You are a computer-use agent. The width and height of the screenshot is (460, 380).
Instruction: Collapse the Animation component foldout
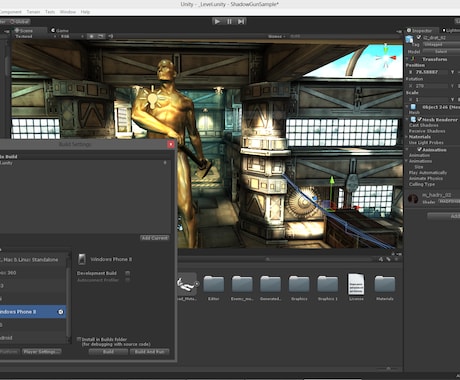(407, 150)
